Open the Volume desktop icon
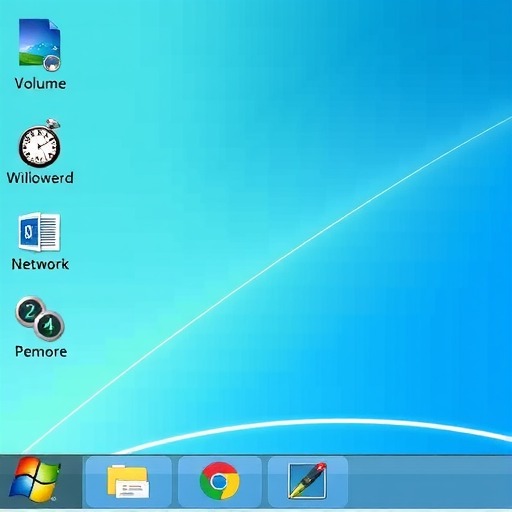This screenshot has width=512, height=512. (40, 45)
